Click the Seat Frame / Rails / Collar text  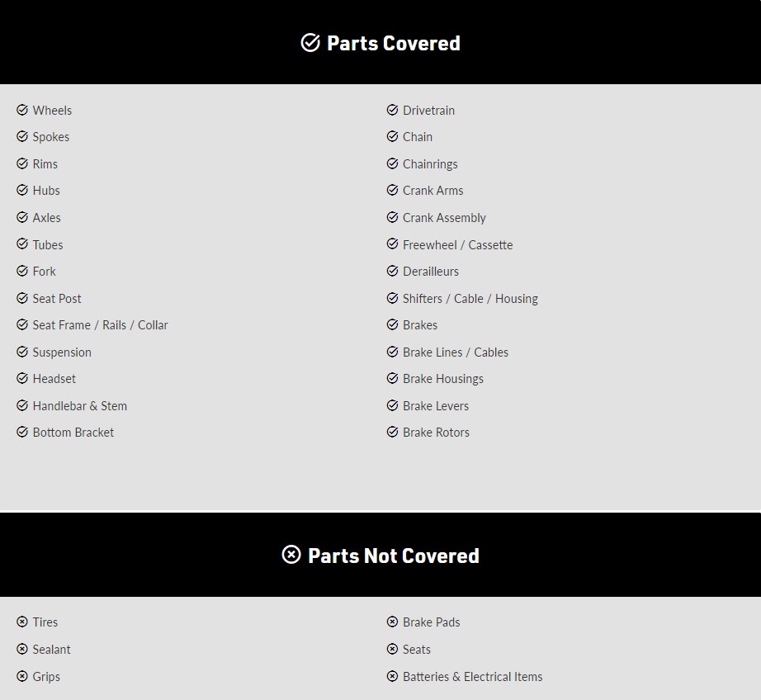[100, 325]
